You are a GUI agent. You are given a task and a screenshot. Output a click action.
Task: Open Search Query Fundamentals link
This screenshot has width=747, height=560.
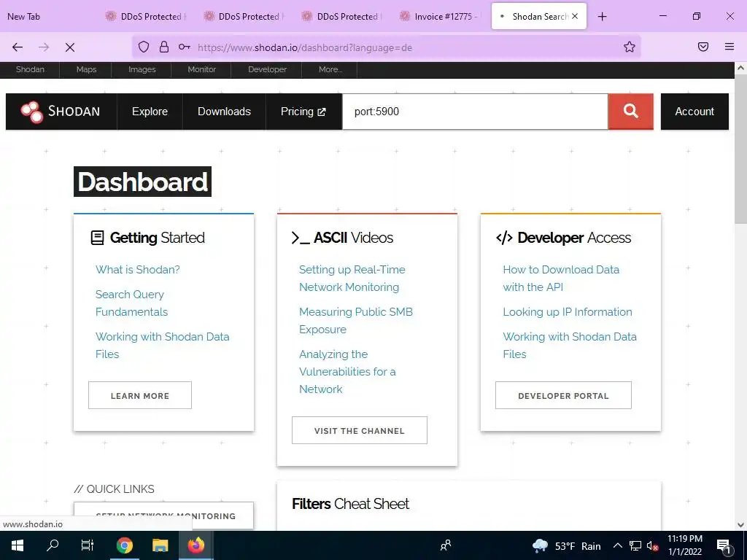pos(131,303)
